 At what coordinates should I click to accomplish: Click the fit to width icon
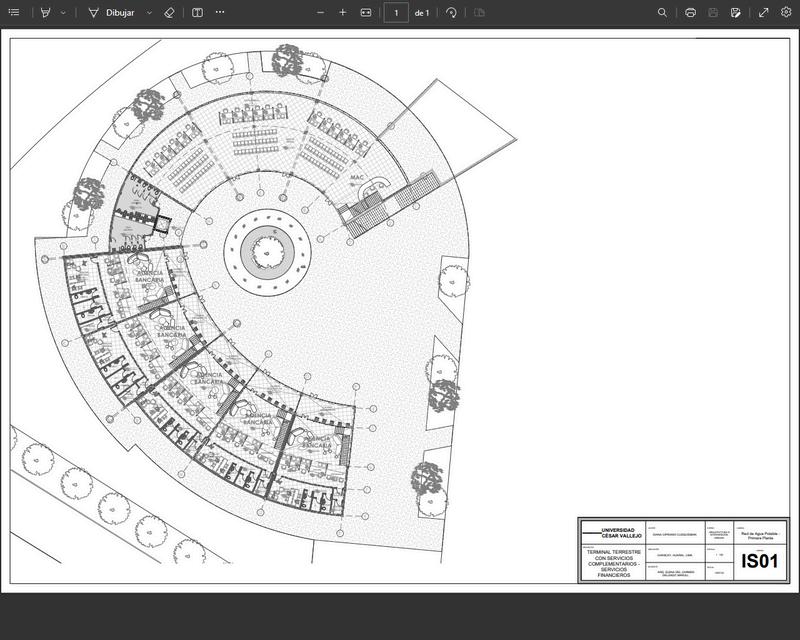[366, 12]
